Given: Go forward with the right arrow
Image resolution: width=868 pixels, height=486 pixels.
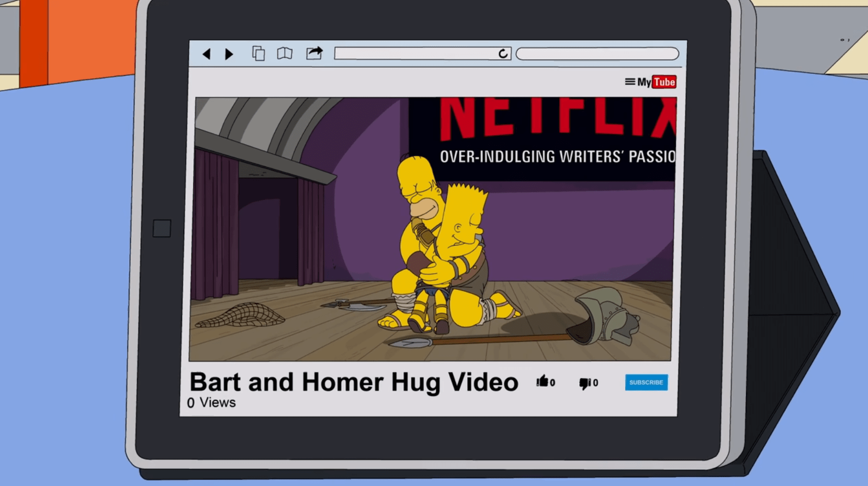Looking at the screenshot, I should (x=229, y=54).
